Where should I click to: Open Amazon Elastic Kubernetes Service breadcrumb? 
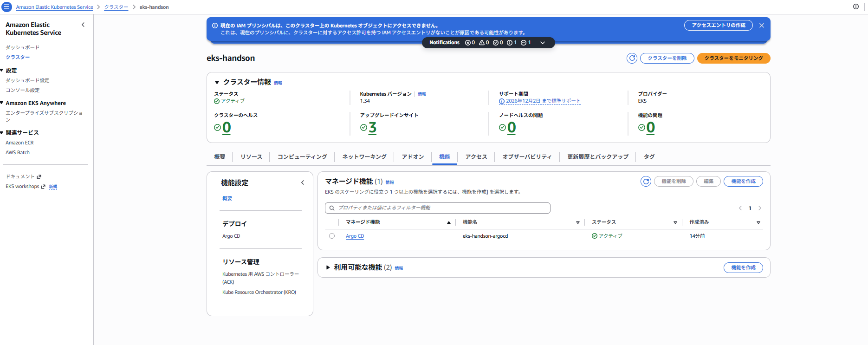click(x=54, y=7)
